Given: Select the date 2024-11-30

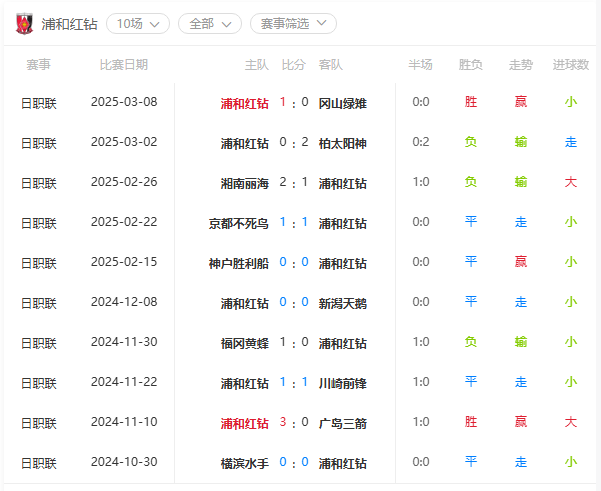Looking at the screenshot, I should pyautogui.click(x=124, y=342).
